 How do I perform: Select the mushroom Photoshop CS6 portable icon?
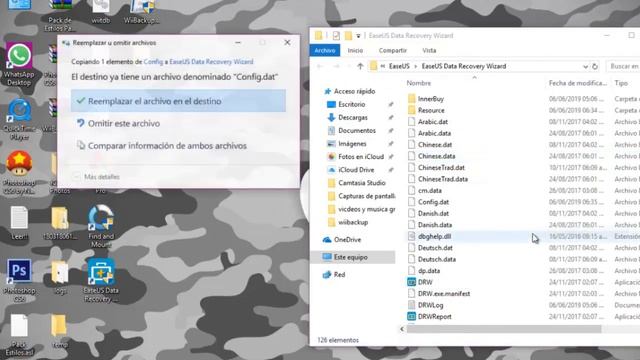pyautogui.click(x=19, y=173)
